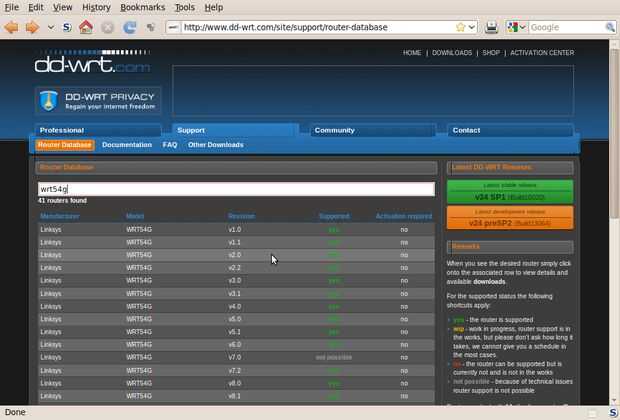
Task: Go back with the orange Back arrow
Action: (x=11, y=27)
